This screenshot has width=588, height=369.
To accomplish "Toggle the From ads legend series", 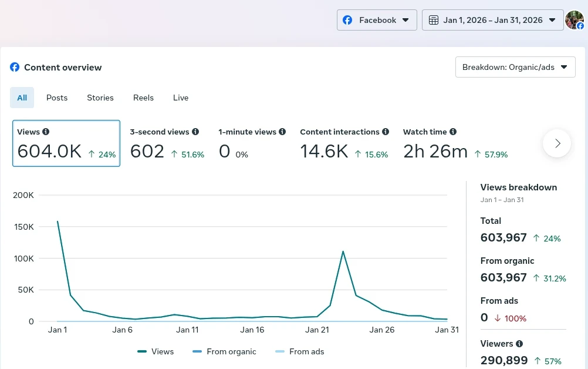I will 299,352.
